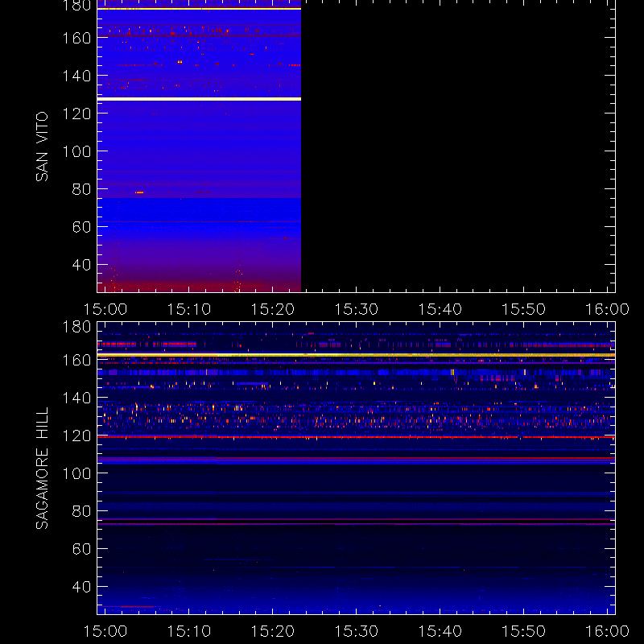Choose the 80 label on Sagamore Hill axis

(x=81, y=511)
